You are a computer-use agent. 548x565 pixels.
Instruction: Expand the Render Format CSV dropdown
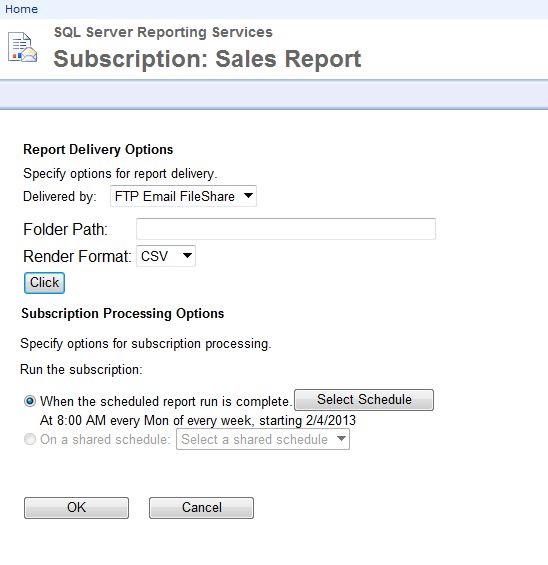point(166,256)
